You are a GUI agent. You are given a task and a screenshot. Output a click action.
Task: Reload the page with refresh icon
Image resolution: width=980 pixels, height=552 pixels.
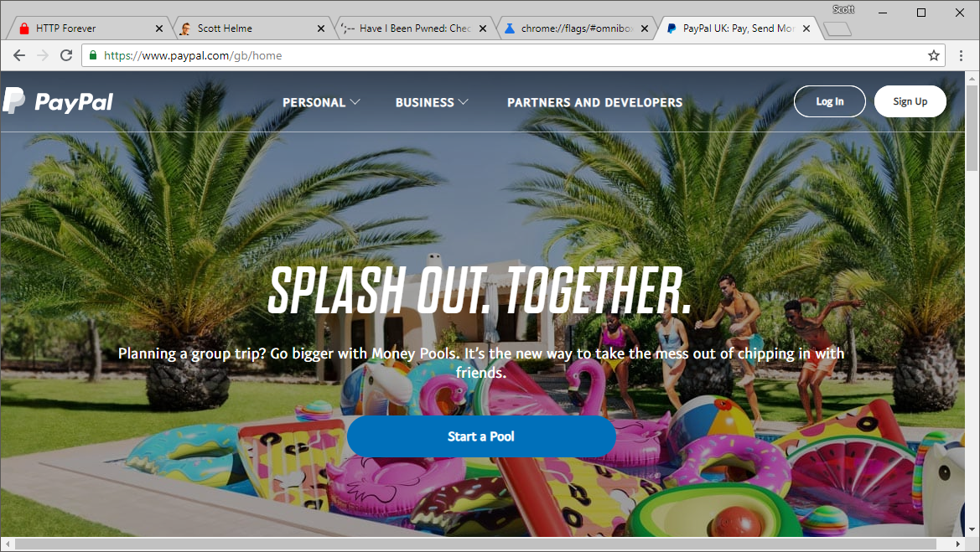pos(66,55)
